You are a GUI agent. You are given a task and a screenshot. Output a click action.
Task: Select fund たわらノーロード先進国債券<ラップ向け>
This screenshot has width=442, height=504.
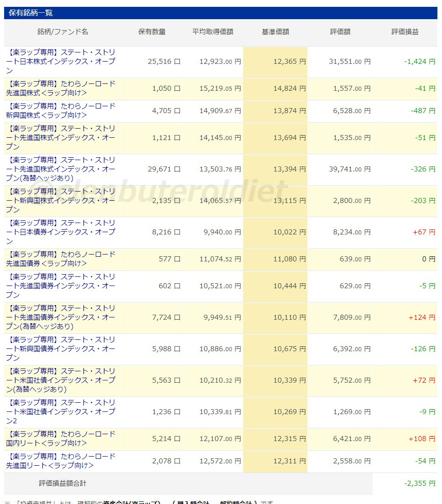(61, 259)
